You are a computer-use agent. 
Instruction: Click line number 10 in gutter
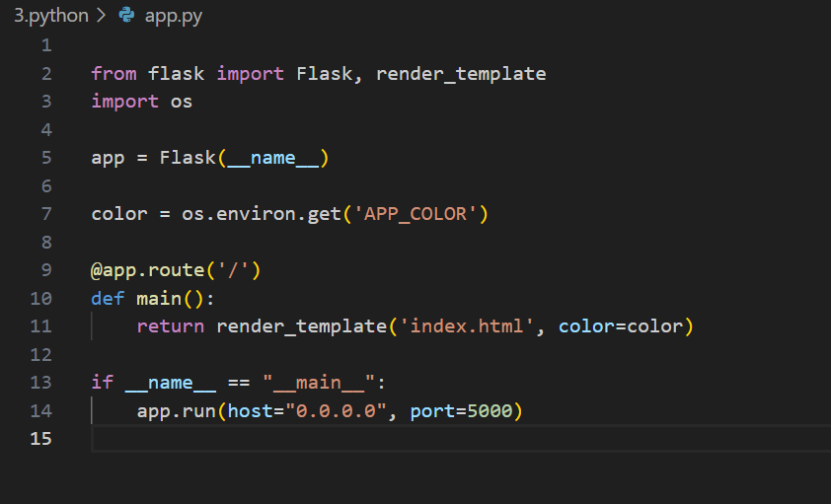[x=40, y=298]
